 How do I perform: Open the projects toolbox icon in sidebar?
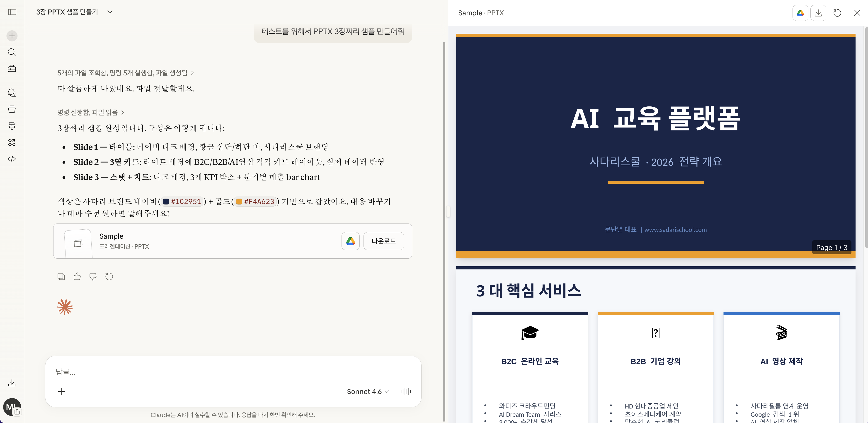pyautogui.click(x=12, y=69)
